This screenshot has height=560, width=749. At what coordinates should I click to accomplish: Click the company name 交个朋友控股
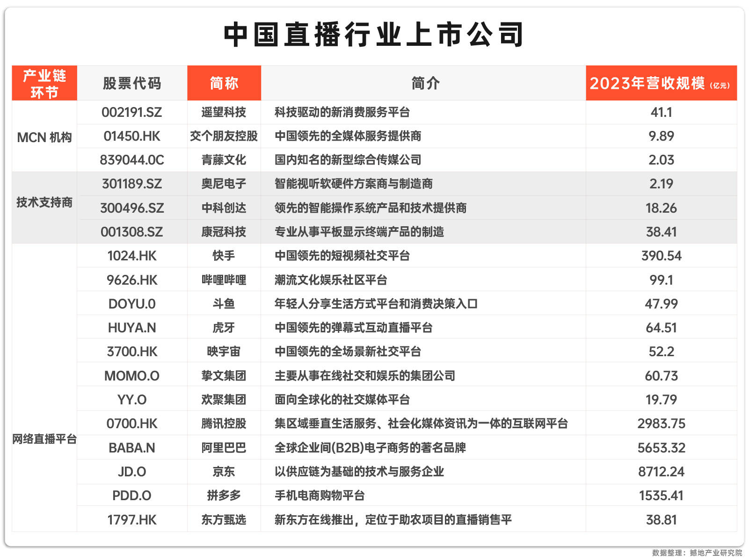pyautogui.click(x=224, y=136)
